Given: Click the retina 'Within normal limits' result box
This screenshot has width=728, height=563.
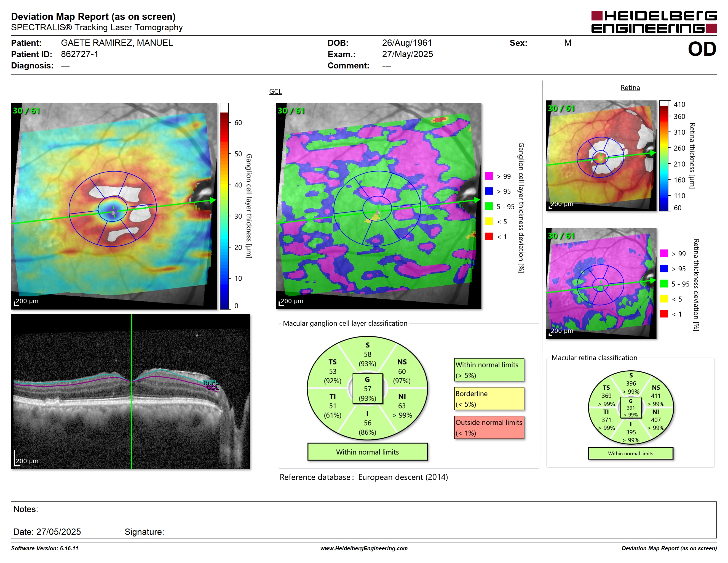Looking at the screenshot, I should click(630, 453).
